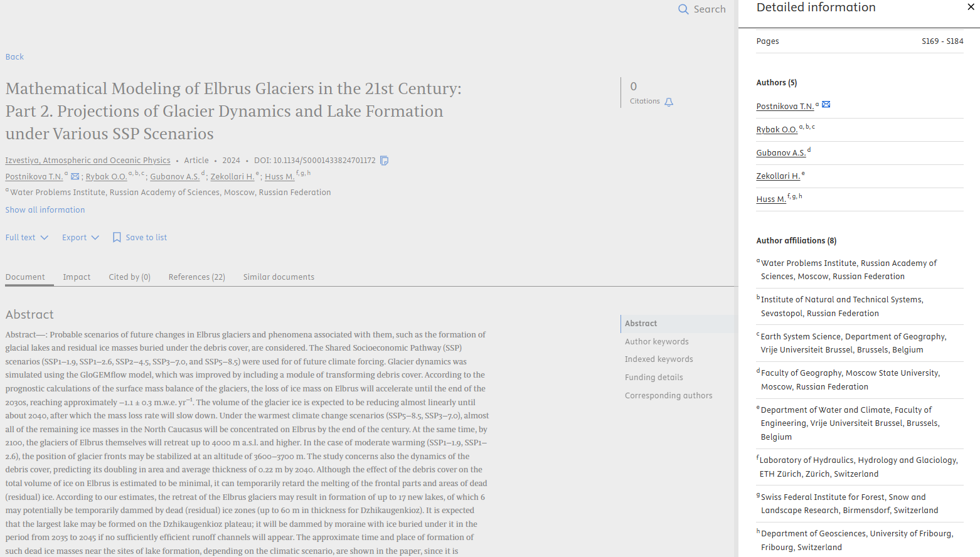980x557 pixels.
Task: Click email envelope next to Postnikova in header
Action: 75,177
